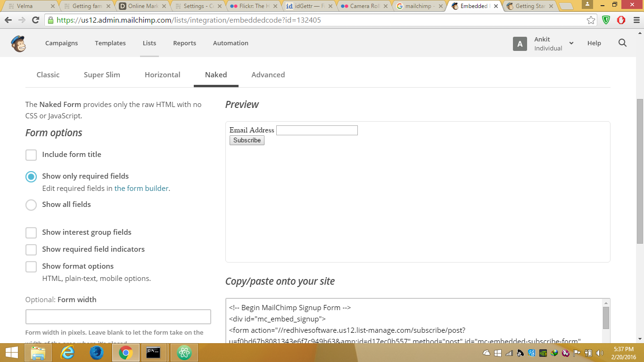Click the Chrome user profile icon
Viewport: 644px width, 362px height.
(587, 4)
